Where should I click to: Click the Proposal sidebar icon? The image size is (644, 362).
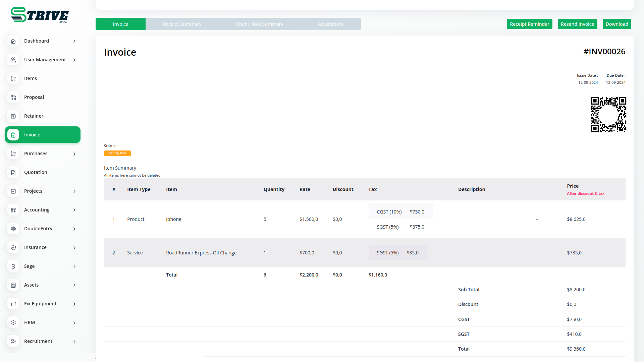tap(13, 97)
